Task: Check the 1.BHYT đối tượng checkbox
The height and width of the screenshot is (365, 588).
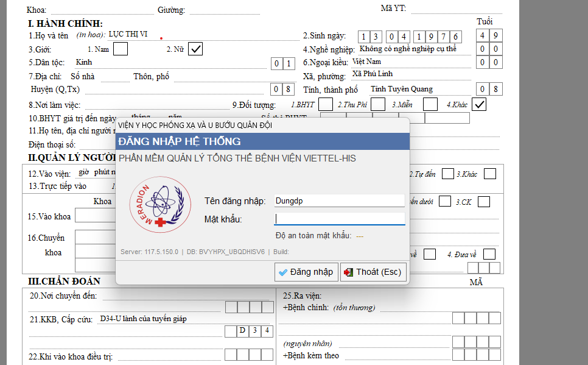Action: click(326, 104)
